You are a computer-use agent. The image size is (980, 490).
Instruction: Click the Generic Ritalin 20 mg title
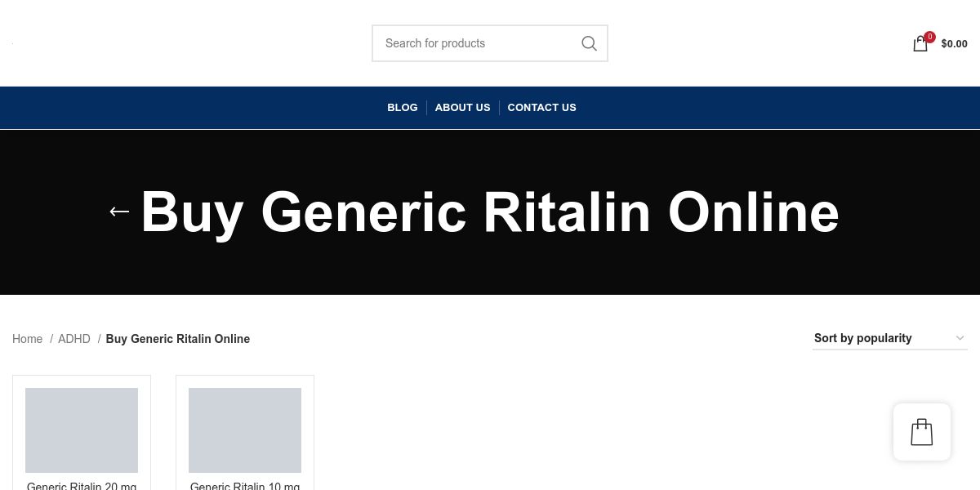click(x=82, y=486)
